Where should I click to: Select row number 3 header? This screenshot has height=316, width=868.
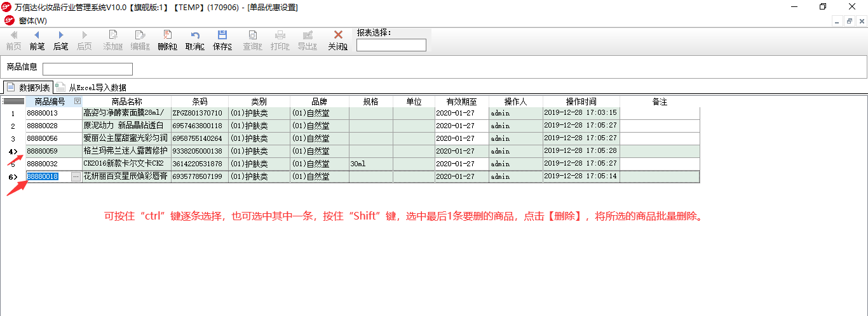coord(13,138)
